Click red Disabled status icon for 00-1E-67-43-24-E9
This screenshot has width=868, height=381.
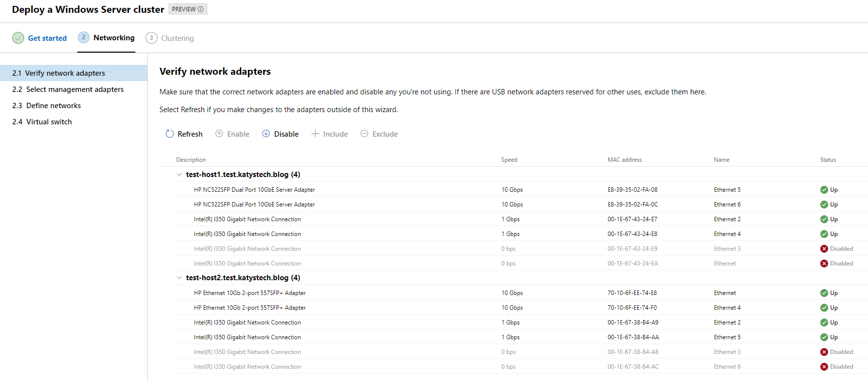tap(824, 249)
